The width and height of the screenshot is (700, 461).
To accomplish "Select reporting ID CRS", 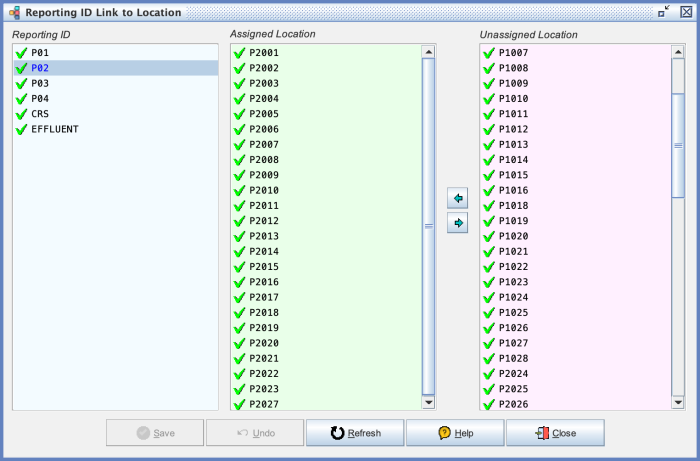I will [40, 114].
